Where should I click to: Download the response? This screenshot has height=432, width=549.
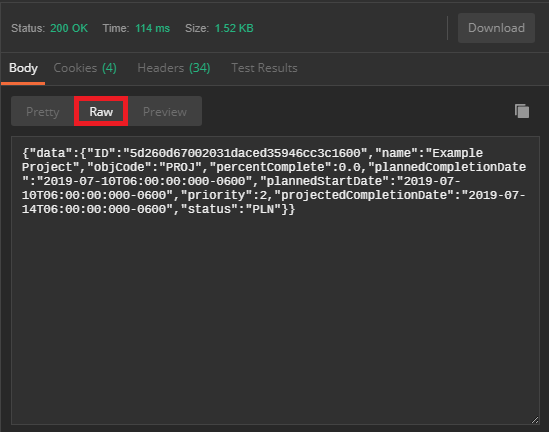pyautogui.click(x=496, y=28)
